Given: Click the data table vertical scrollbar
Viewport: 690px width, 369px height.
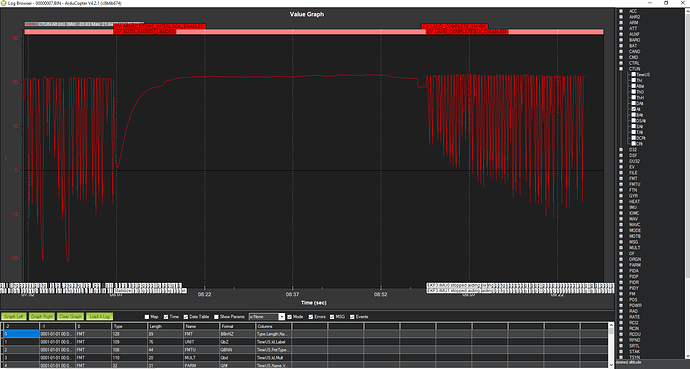Looking at the screenshot, I should pos(611,345).
